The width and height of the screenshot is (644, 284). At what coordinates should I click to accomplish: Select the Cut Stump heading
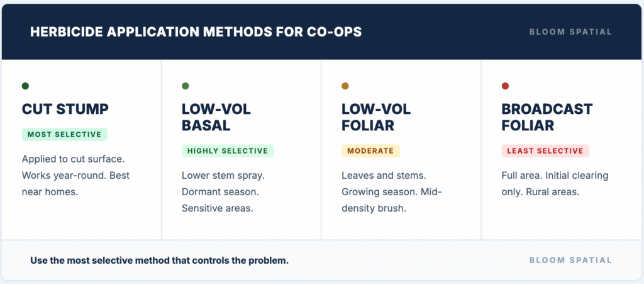[x=65, y=109]
